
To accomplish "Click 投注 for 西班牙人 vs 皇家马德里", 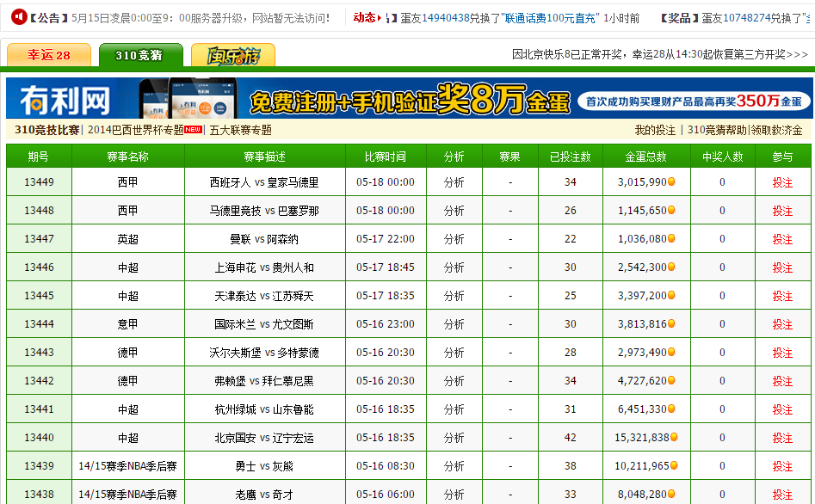I will tap(782, 182).
